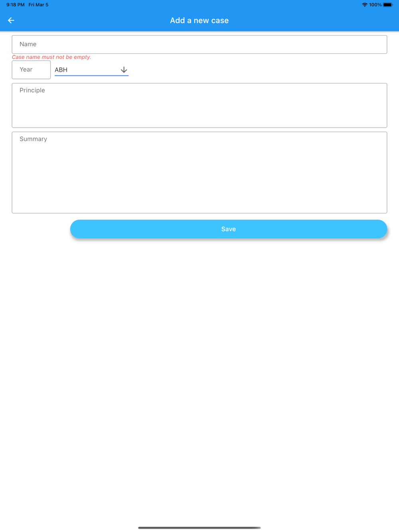Viewport: 399px width, 532px height.
Task: Tap the 'Add a new case' title
Action: tap(199, 20)
